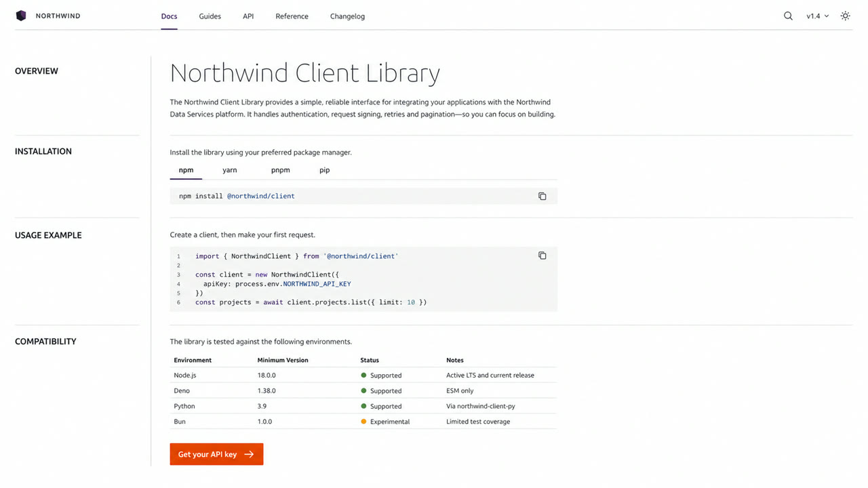This screenshot has height=488, width=868.
Task: Open the search magnifier icon
Action: click(788, 16)
